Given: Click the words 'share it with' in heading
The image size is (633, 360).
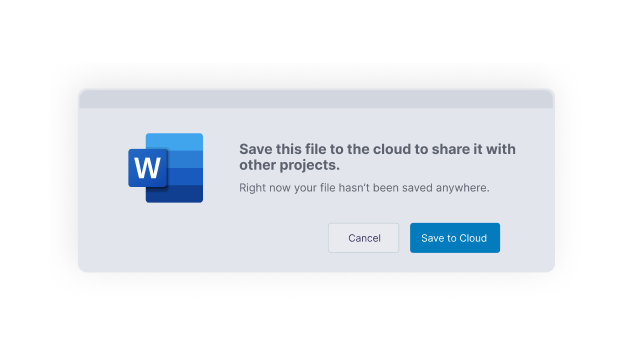Looking at the screenshot, I should (474, 149).
